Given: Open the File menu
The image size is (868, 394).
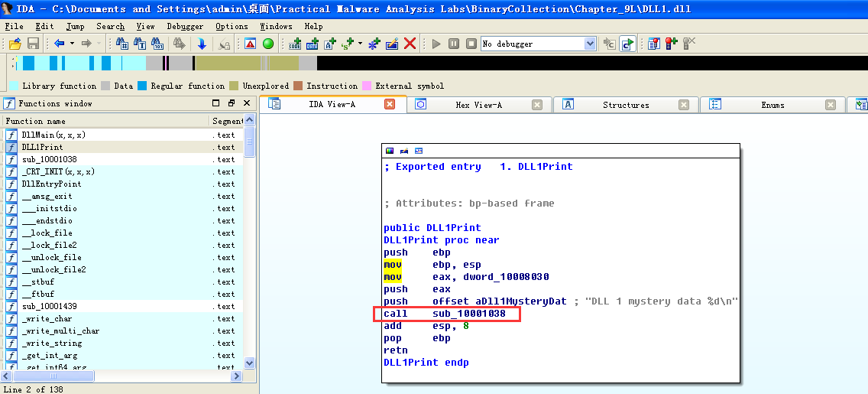Looking at the screenshot, I should tap(14, 26).
